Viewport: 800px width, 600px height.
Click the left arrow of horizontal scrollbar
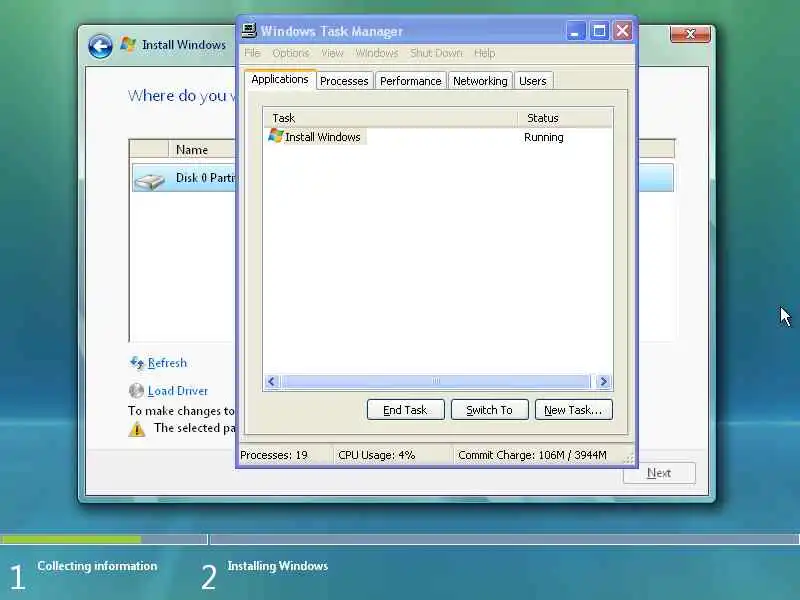tap(271, 381)
